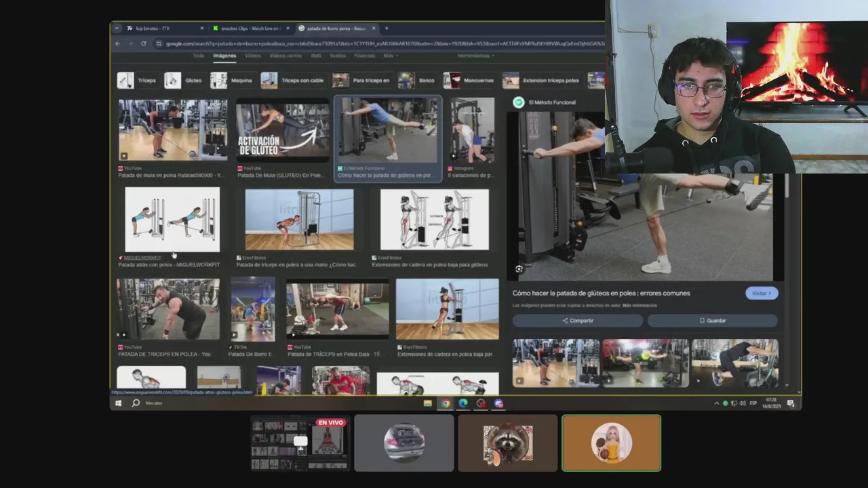Open the Finanzas search tab
Viewport: 868px width, 488px height.
click(364, 56)
